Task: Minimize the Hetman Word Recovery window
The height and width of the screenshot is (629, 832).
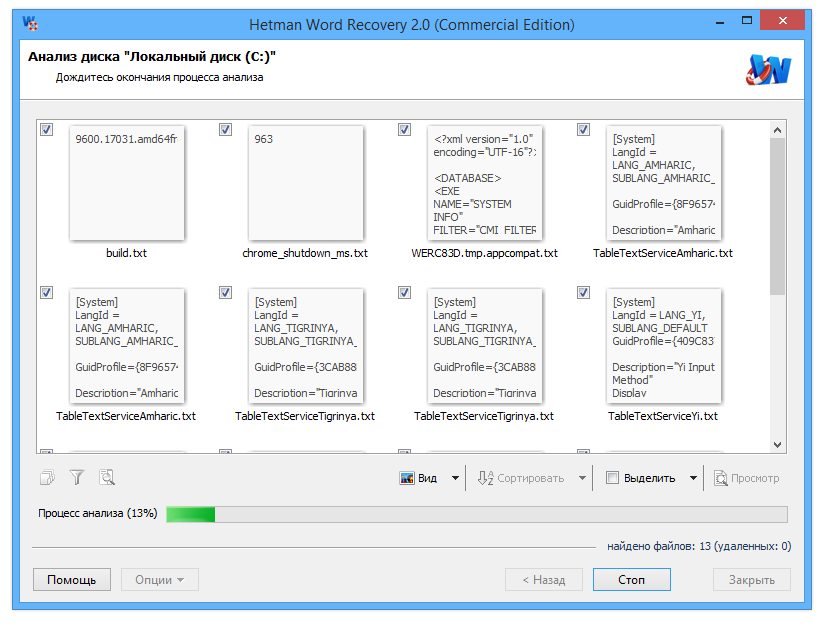Action: tap(720, 22)
